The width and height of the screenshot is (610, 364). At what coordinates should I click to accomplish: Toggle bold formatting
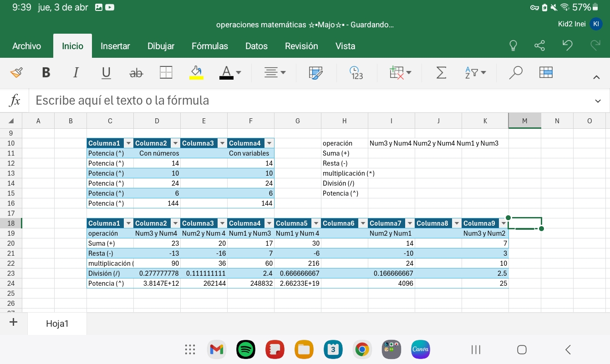point(46,72)
